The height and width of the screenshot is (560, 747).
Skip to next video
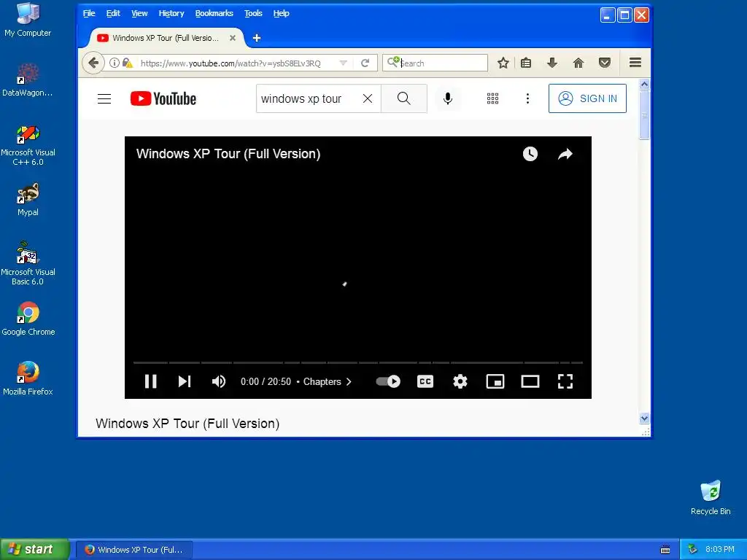(185, 381)
